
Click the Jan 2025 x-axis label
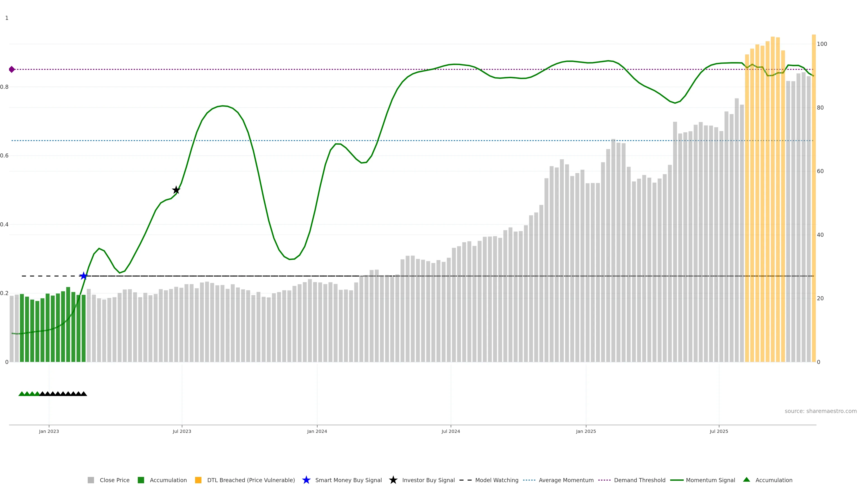(x=586, y=432)
